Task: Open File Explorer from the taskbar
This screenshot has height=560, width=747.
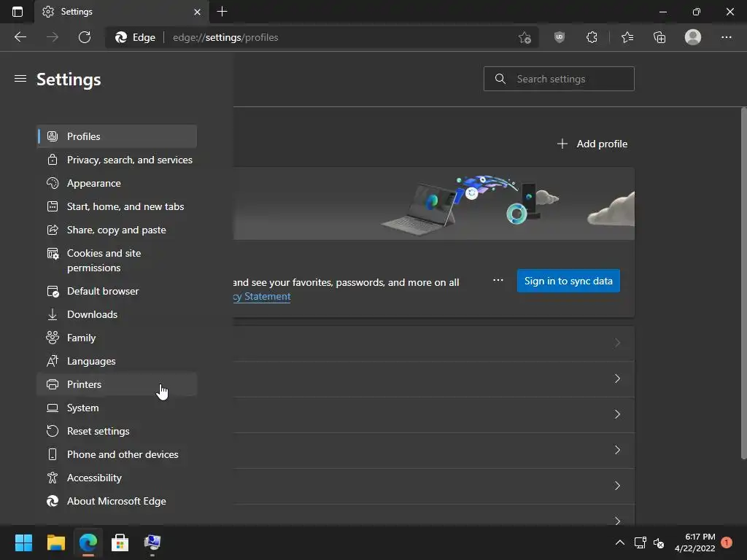Action: pos(55,542)
